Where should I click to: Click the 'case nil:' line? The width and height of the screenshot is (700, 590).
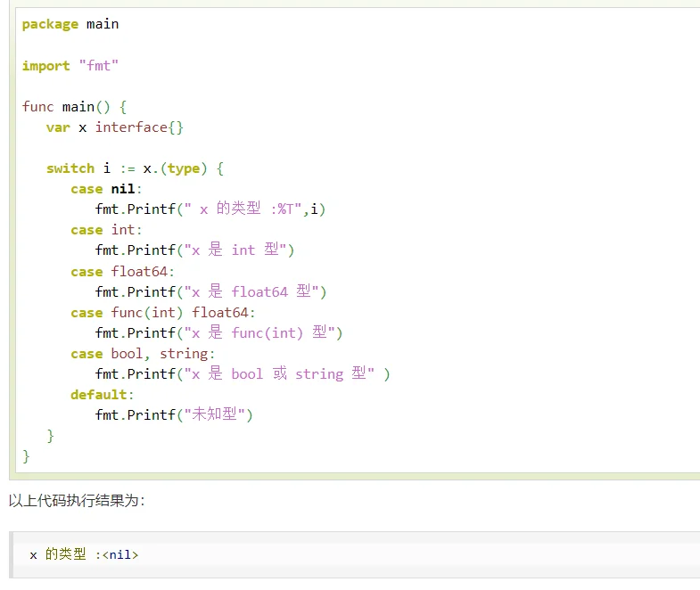(106, 189)
